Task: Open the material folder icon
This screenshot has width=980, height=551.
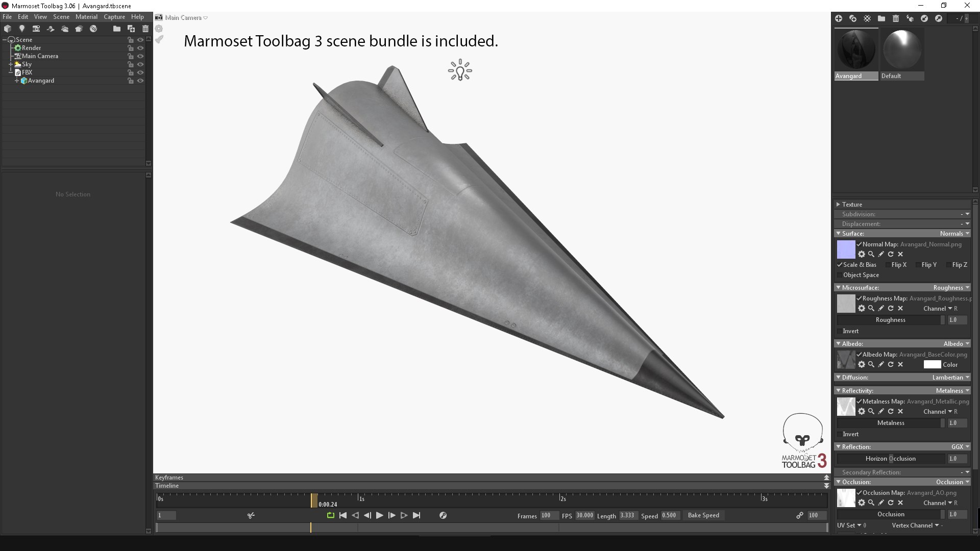Action: pos(881,18)
